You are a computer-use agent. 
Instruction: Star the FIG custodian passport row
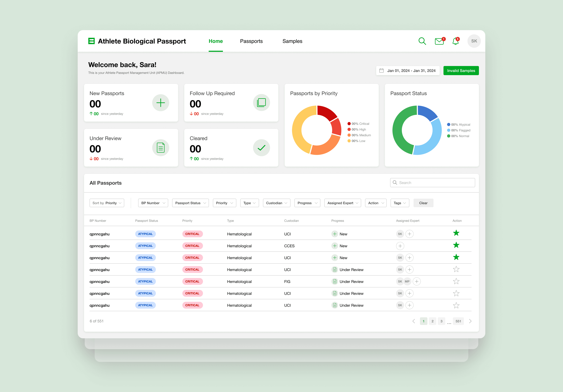[456, 281]
